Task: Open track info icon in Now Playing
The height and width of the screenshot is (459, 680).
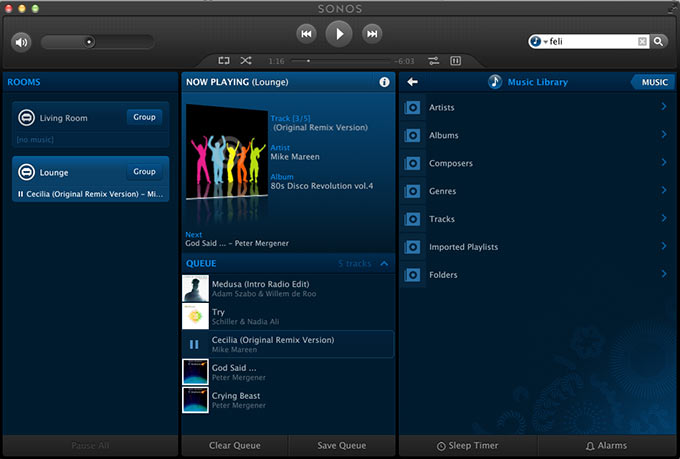Action: click(x=384, y=82)
